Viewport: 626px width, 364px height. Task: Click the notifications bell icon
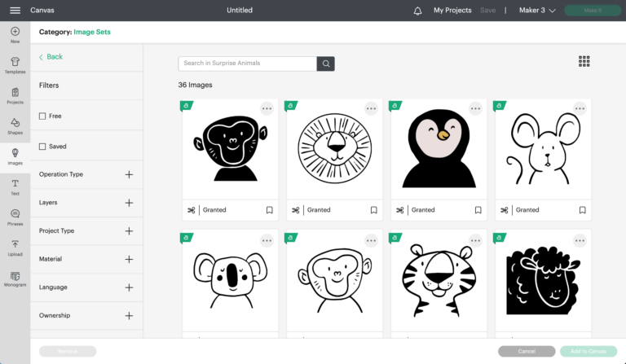tap(417, 11)
